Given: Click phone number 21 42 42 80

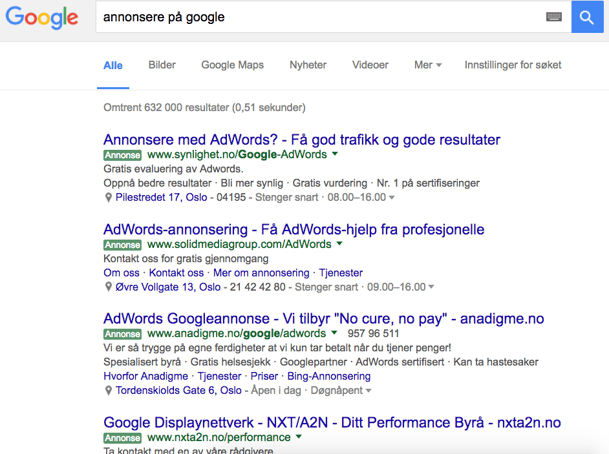Looking at the screenshot, I should coord(258,287).
